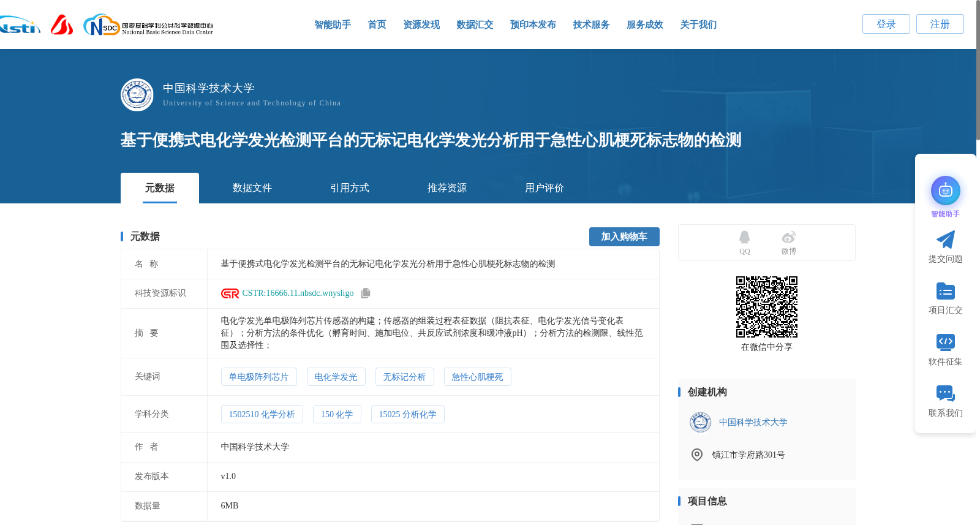Click the red Chinese Academy logo

pyautogui.click(x=62, y=25)
